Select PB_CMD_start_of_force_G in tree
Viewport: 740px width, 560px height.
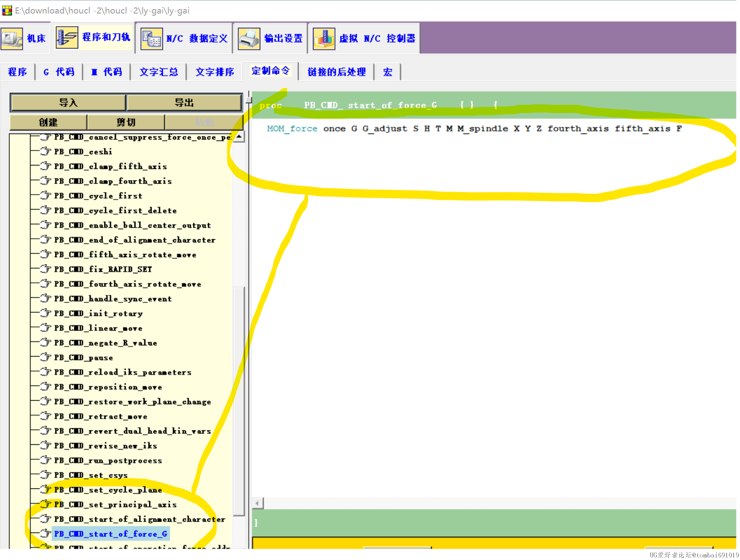click(110, 534)
